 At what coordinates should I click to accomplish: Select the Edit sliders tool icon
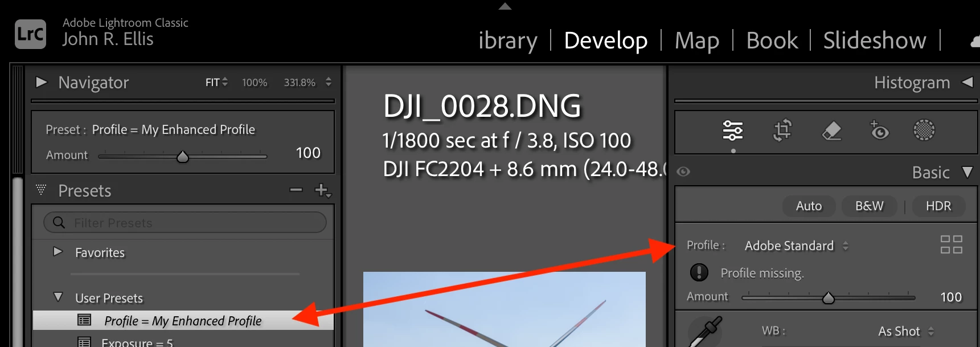733,130
